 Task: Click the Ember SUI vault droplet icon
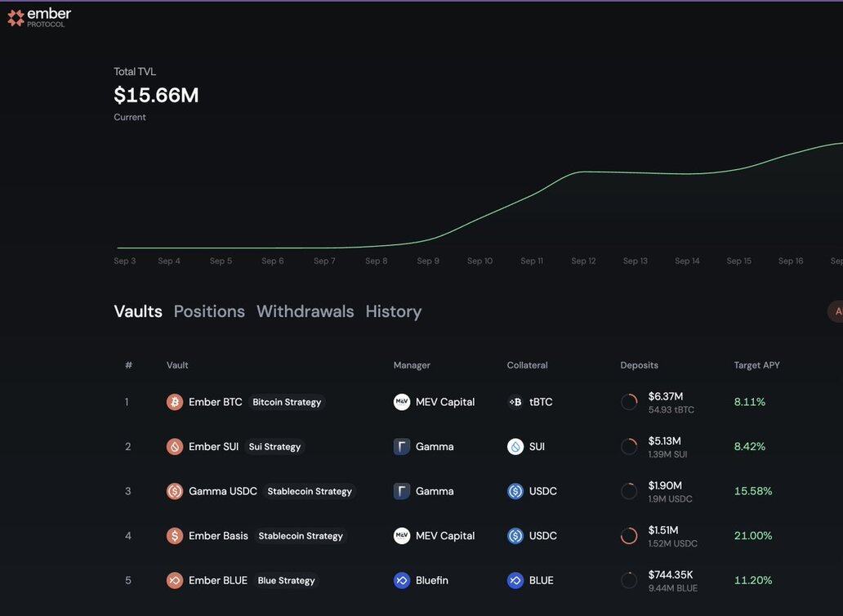[x=175, y=447]
